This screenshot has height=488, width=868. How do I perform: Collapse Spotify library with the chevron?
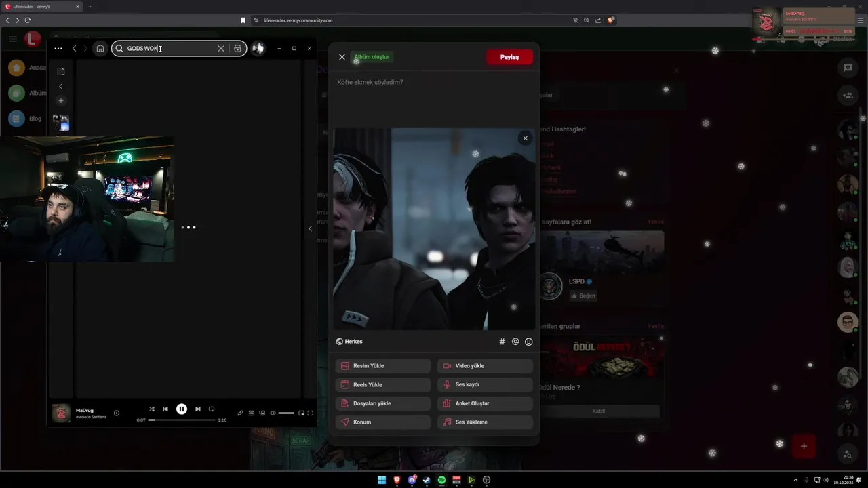click(60, 86)
